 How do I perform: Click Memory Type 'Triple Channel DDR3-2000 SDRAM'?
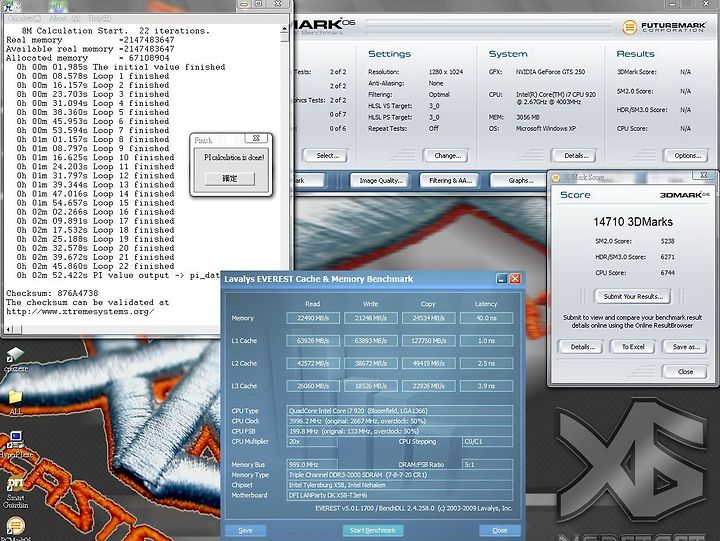[x=399, y=475]
